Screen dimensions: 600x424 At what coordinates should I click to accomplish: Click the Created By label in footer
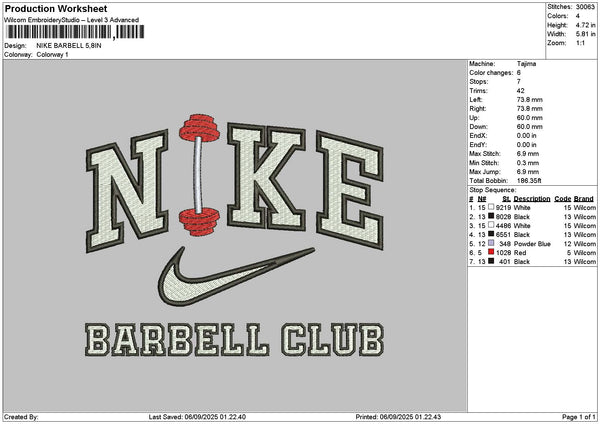[x=21, y=417]
